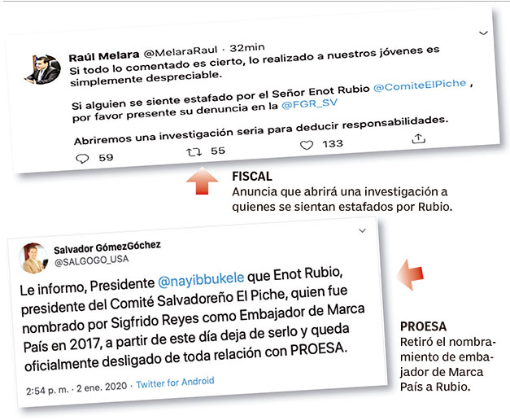Like the tweet with heart icon

(x=307, y=145)
